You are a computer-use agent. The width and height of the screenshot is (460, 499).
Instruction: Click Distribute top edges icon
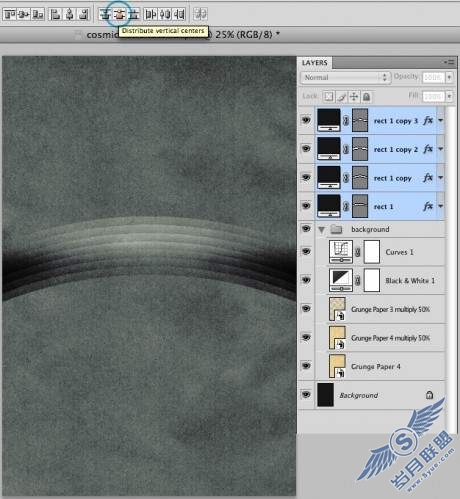(105, 14)
